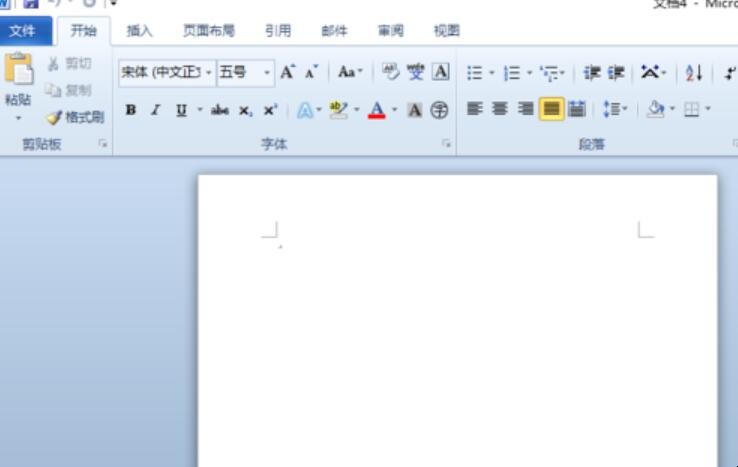Viewport: 738px width, 467px height.
Task: Toggle bold formatting
Action: tap(131, 110)
